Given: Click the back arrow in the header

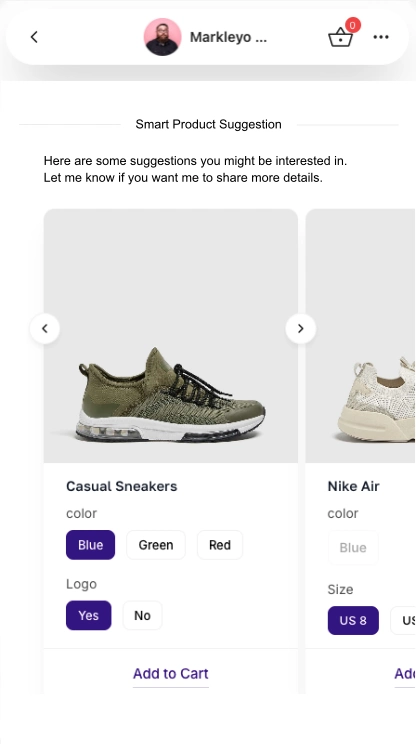Looking at the screenshot, I should (x=34, y=37).
